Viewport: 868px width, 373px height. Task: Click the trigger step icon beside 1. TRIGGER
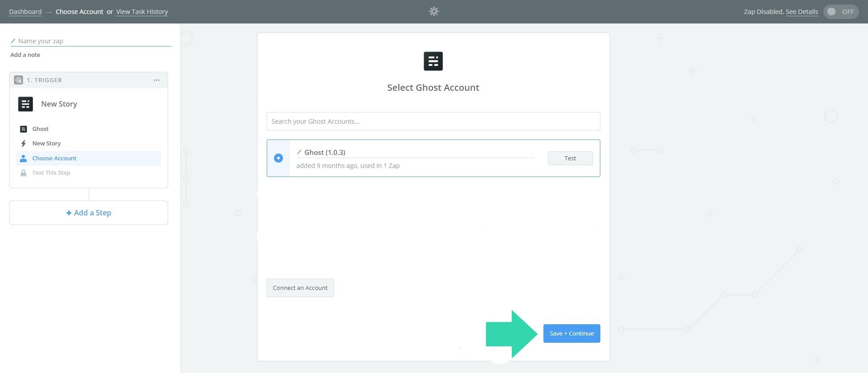point(19,80)
